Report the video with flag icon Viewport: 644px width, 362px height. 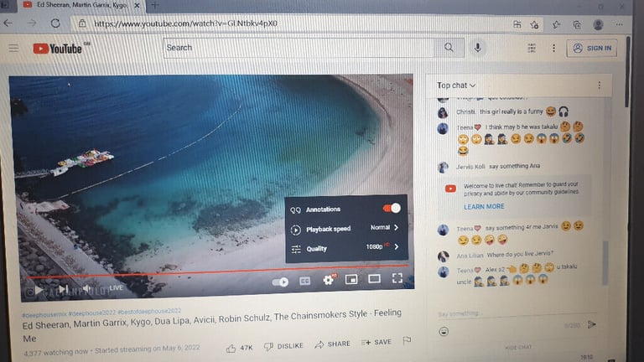pos(407,340)
